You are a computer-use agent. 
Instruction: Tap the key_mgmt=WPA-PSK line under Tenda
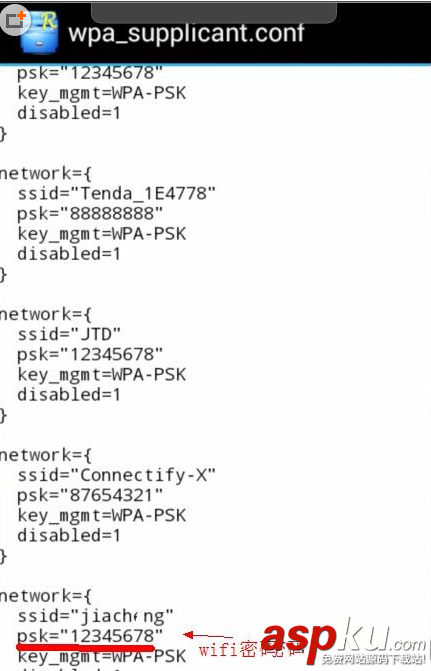click(x=102, y=235)
